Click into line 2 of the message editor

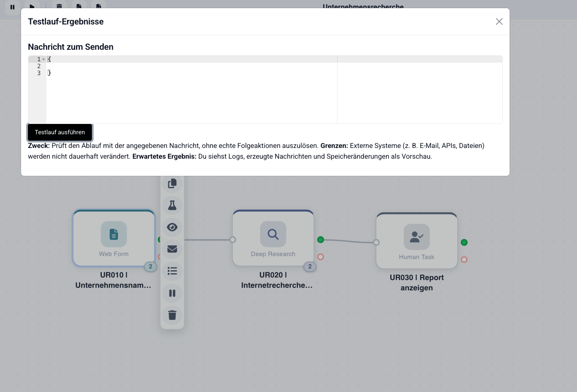(172, 66)
